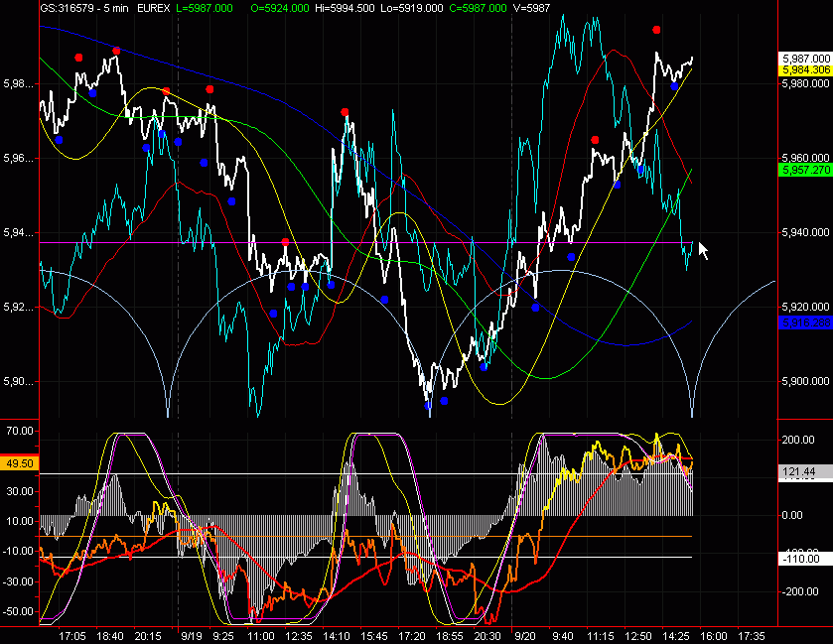This screenshot has width=833, height=644.
Task: Click the 20:15 time axis label
Action: (148, 636)
